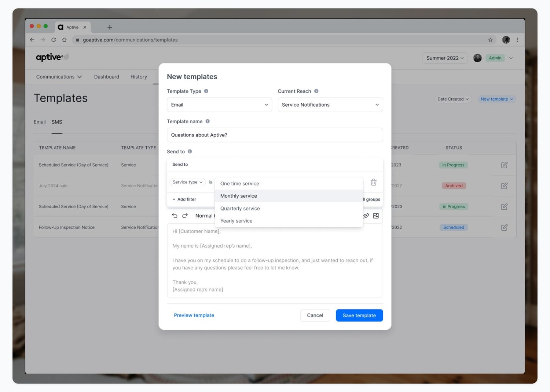This screenshot has height=392, width=550.
Task: Switch to the Email templates tab
Action: [x=40, y=122]
